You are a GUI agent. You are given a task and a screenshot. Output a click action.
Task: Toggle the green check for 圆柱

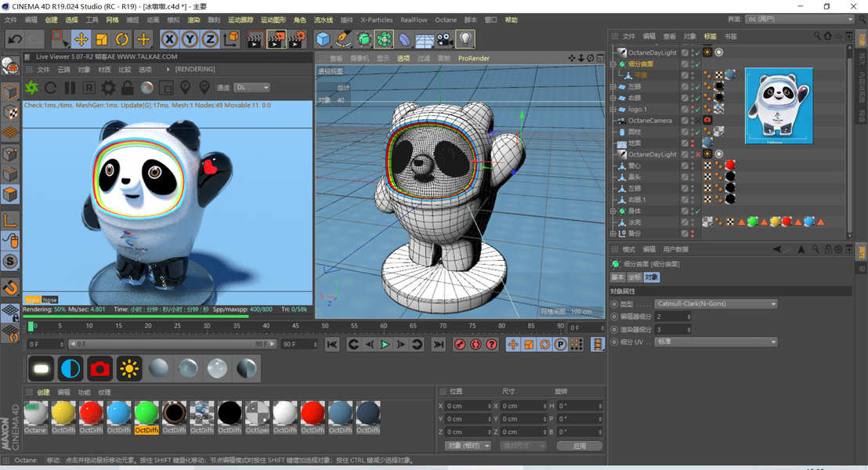coord(697,132)
